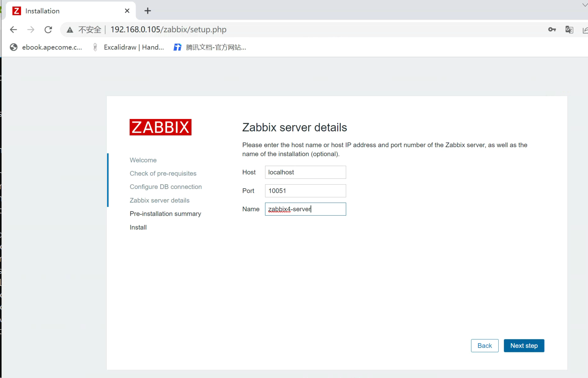This screenshot has width=588, height=378.
Task: Open the saved passwords key icon
Action: coord(552,30)
